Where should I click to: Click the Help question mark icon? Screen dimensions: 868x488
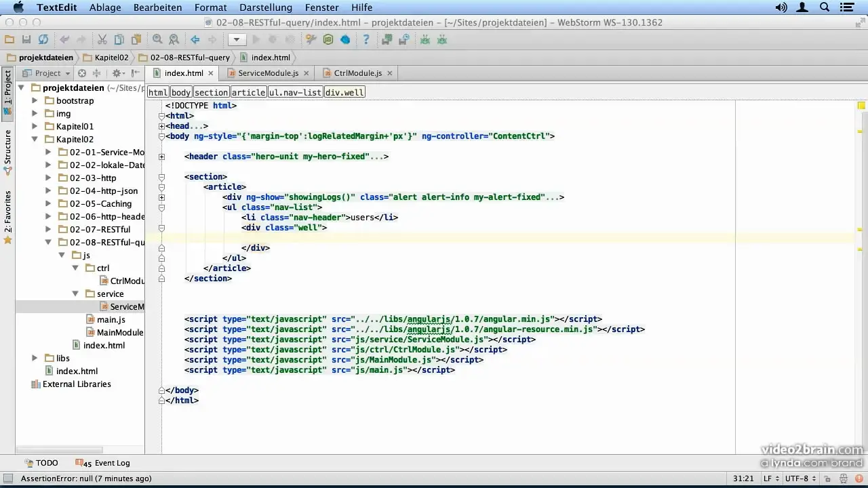tap(366, 40)
